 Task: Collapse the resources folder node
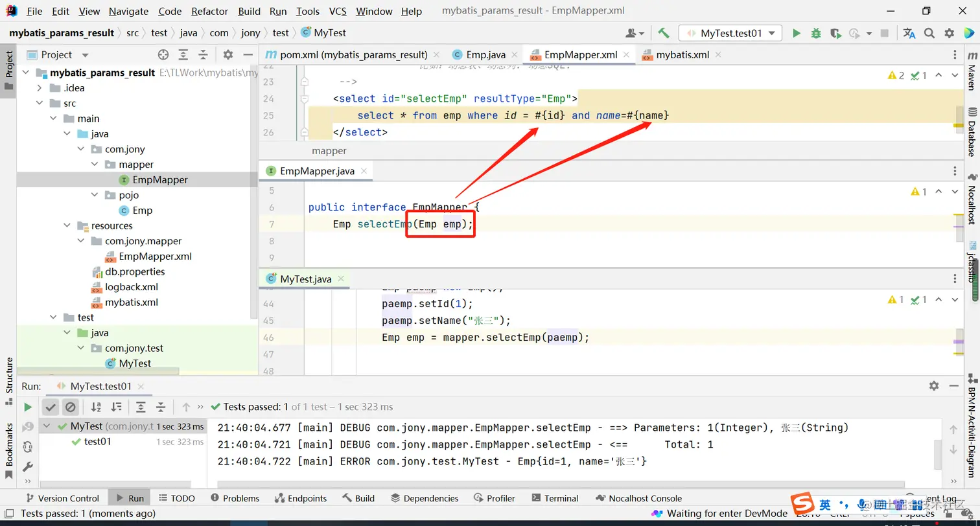click(67, 226)
